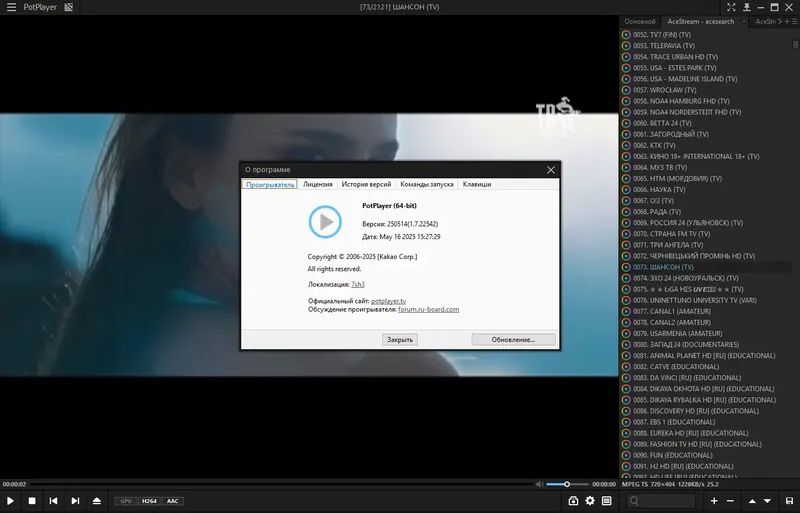The width and height of the screenshot is (800, 513).
Task: Click the Обновление... button
Action: pos(513,339)
